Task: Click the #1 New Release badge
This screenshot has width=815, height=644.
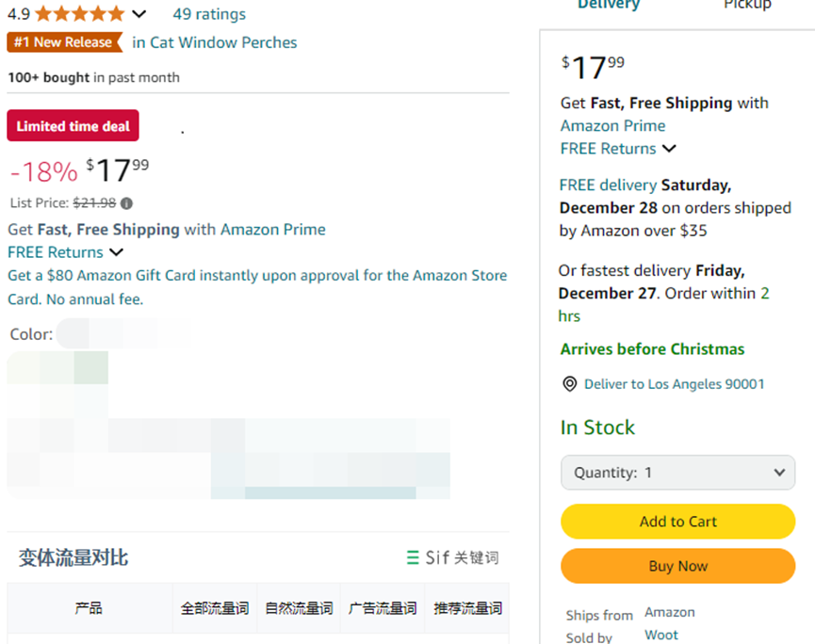Action: tap(64, 42)
